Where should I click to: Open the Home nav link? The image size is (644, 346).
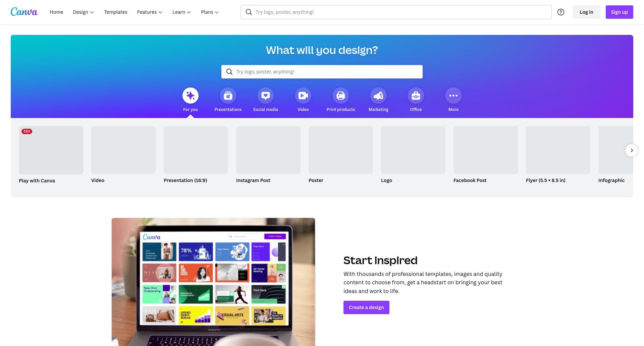56,12
